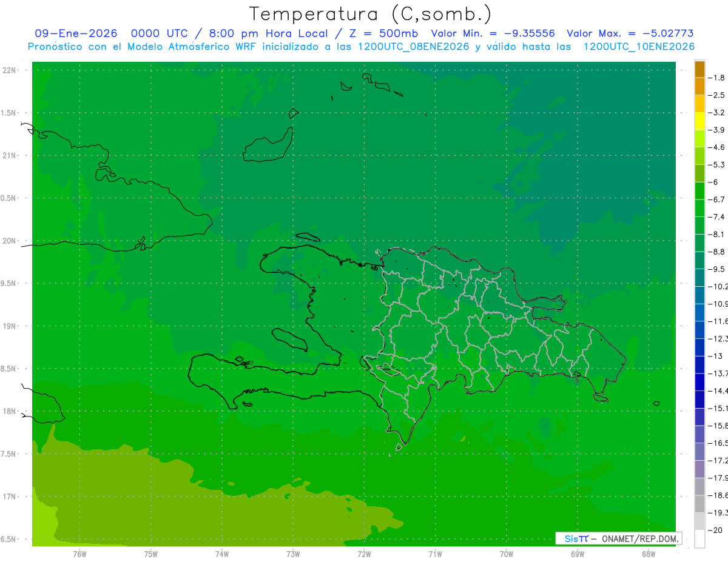
Task: Select the '09-Ene-2026' date text
Action: click(x=76, y=33)
